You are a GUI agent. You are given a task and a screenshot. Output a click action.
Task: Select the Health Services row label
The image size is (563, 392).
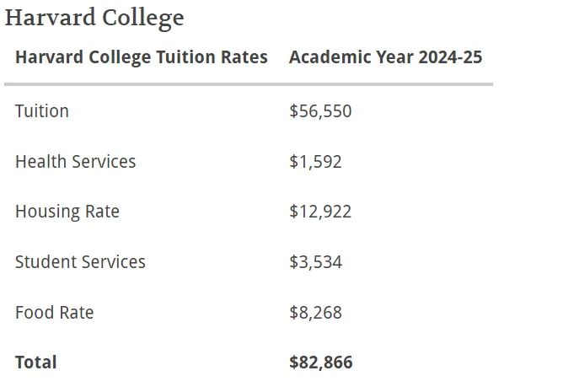(75, 162)
